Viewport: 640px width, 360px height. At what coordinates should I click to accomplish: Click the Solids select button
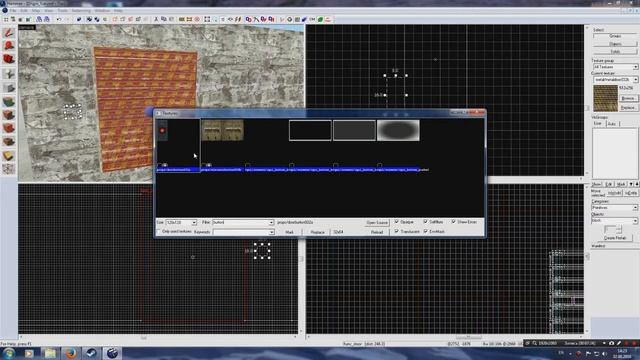(x=615, y=51)
